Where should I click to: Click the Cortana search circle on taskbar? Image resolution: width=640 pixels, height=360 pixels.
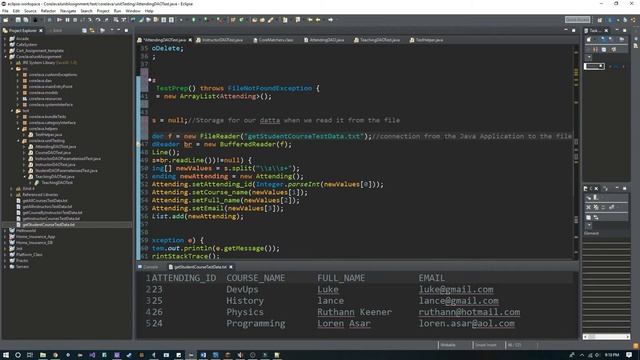click(18, 355)
